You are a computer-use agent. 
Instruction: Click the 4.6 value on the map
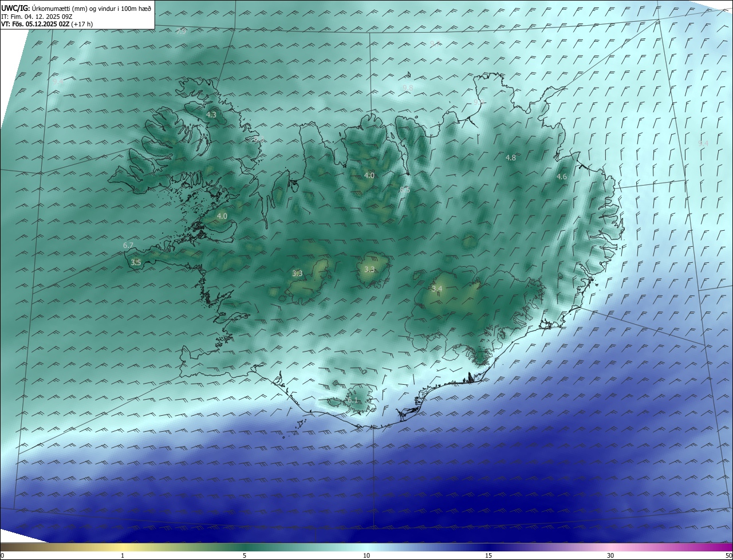pos(562,177)
